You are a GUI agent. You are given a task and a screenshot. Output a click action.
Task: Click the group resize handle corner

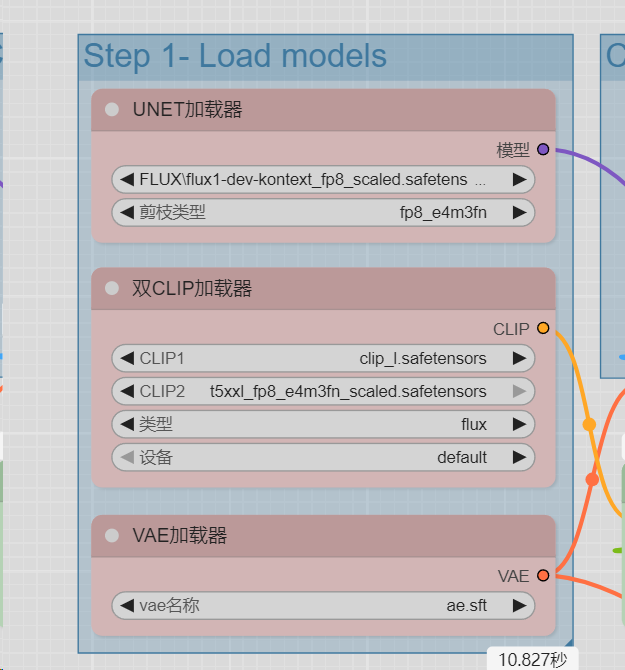point(567,646)
